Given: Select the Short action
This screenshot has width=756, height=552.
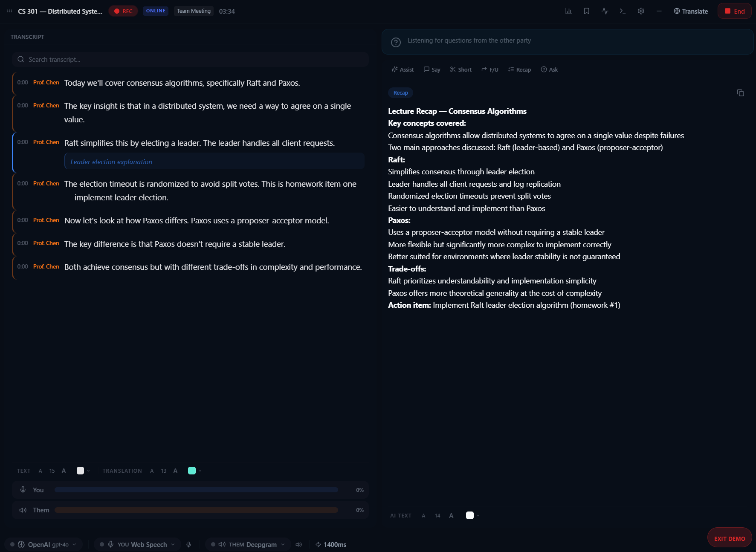Looking at the screenshot, I should pyautogui.click(x=461, y=69).
